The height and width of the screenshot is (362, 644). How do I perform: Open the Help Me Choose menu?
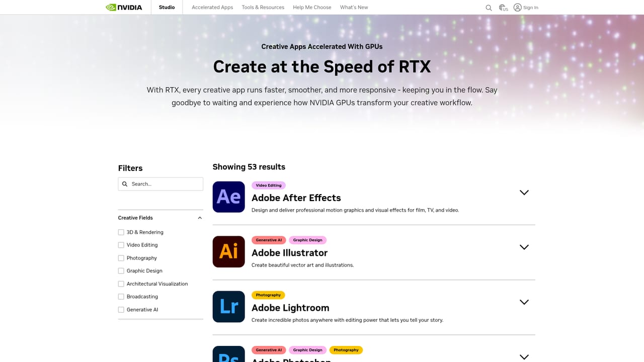tap(312, 8)
